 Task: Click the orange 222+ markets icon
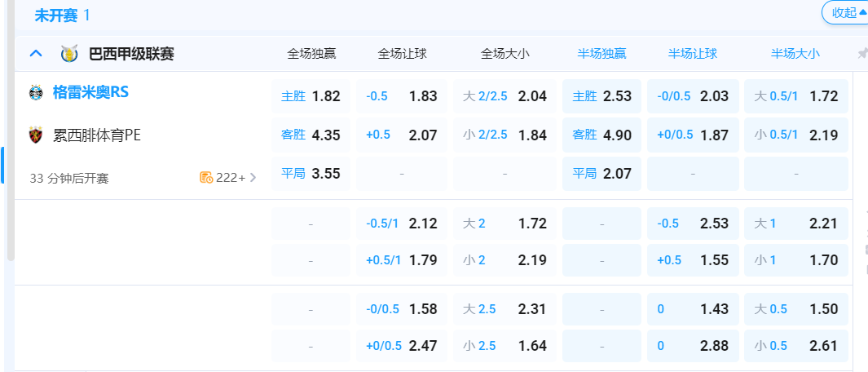(x=206, y=177)
